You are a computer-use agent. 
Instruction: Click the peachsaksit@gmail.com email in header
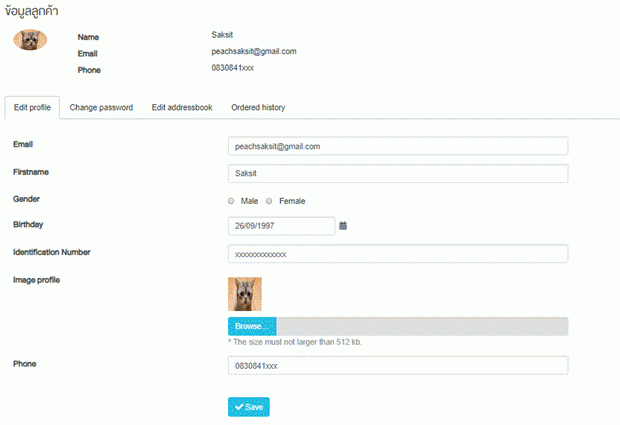[254, 51]
